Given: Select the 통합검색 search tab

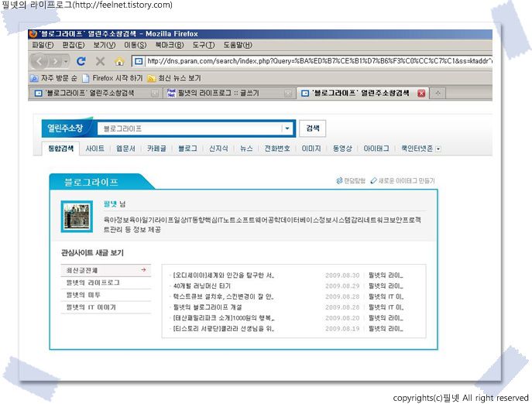Looking at the screenshot, I should 60,149.
